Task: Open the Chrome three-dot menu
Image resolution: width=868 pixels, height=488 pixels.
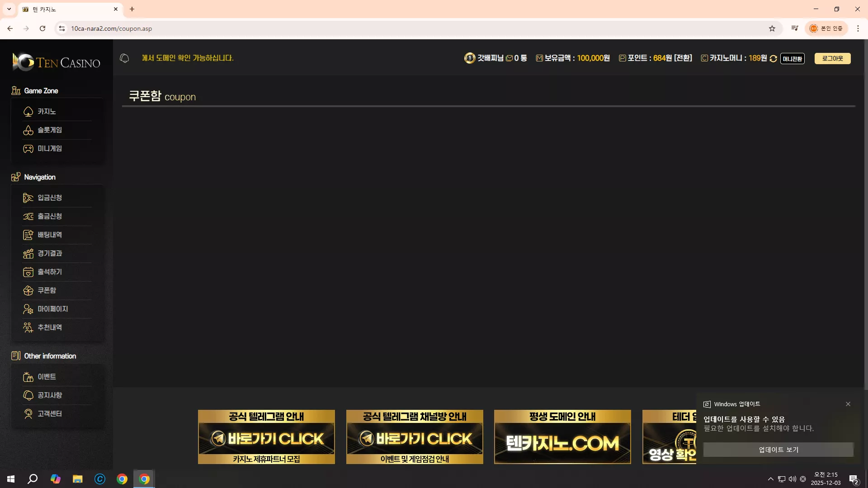Action: pyautogui.click(x=858, y=28)
